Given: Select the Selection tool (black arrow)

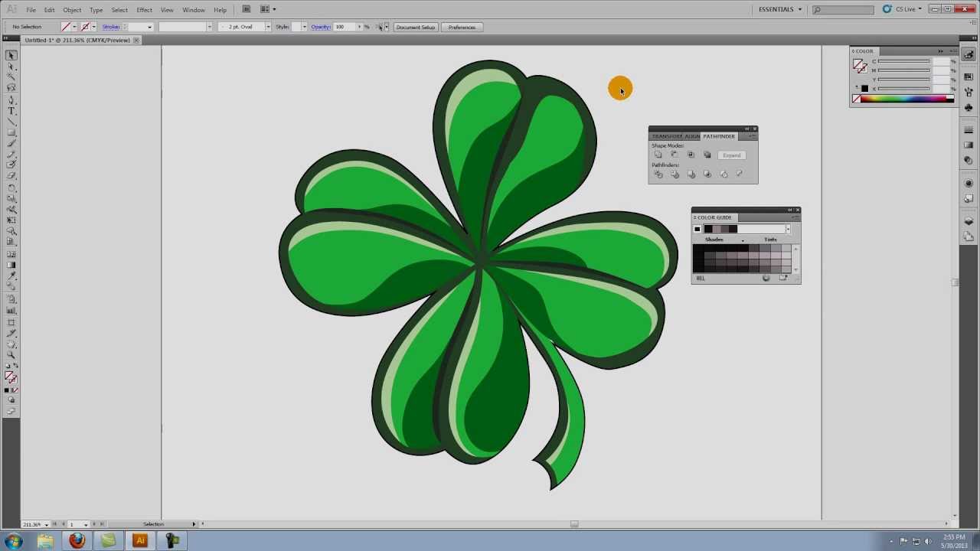Looking at the screenshot, I should coord(11,55).
